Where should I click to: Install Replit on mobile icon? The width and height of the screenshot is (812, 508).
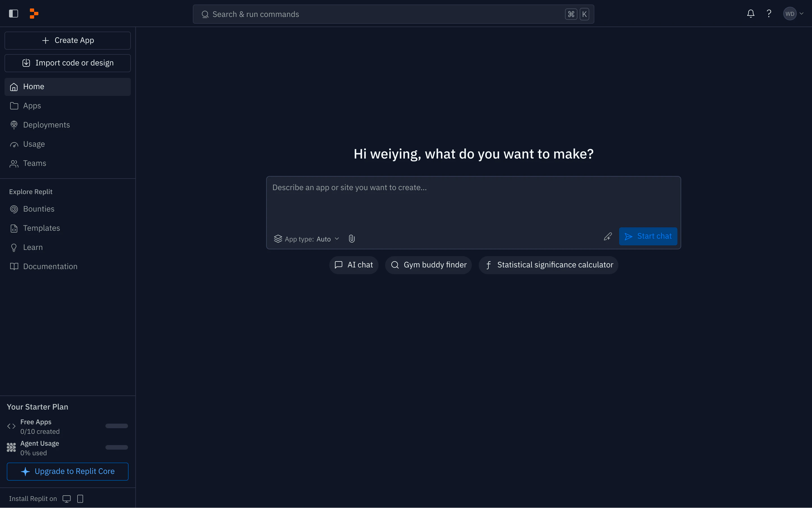click(x=80, y=499)
